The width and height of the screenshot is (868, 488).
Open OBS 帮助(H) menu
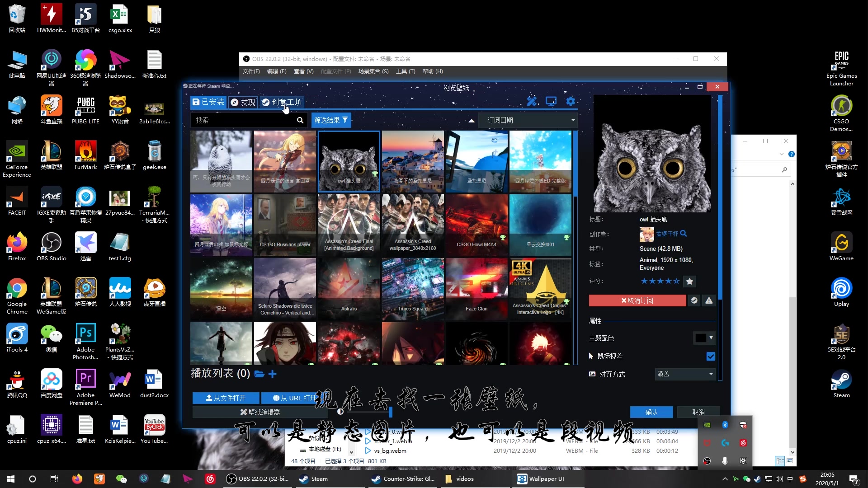click(x=433, y=71)
